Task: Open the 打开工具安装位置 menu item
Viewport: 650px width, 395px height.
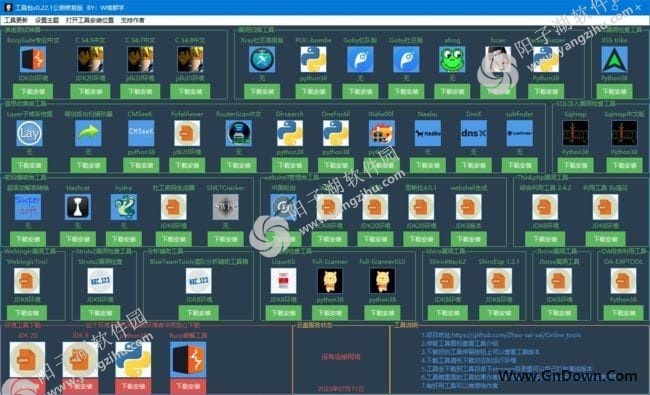Action: [x=90, y=20]
